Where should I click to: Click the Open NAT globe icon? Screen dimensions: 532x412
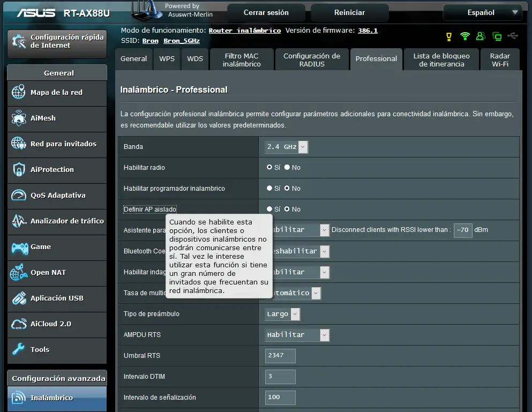point(19,273)
